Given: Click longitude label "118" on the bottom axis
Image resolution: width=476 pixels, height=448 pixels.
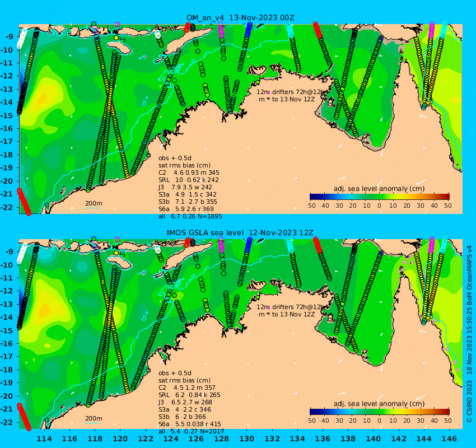Looking at the screenshot, I should coord(95,439).
